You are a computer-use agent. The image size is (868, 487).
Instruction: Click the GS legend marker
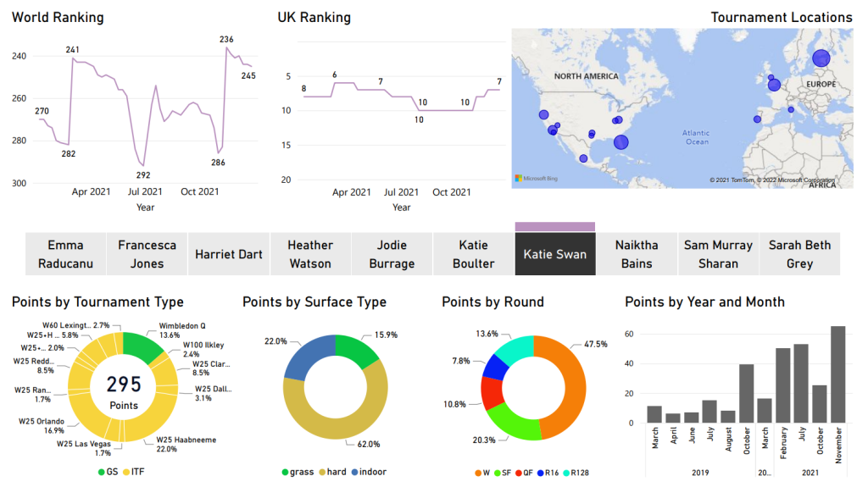tap(102, 472)
